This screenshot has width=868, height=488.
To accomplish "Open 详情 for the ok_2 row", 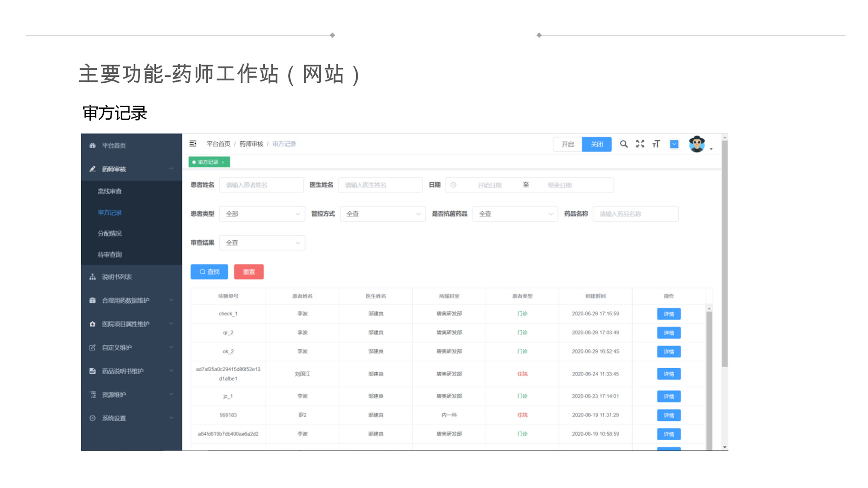I will pyautogui.click(x=669, y=352).
